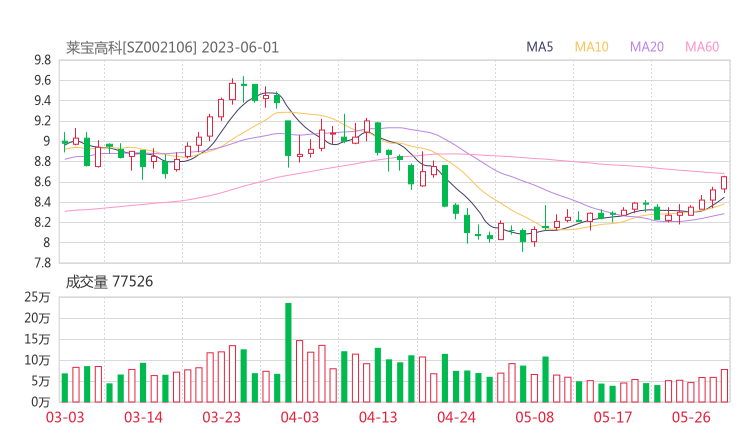Click the 25万 volume axis label
Image resolution: width=740 pixels, height=440 pixels.
[38, 297]
